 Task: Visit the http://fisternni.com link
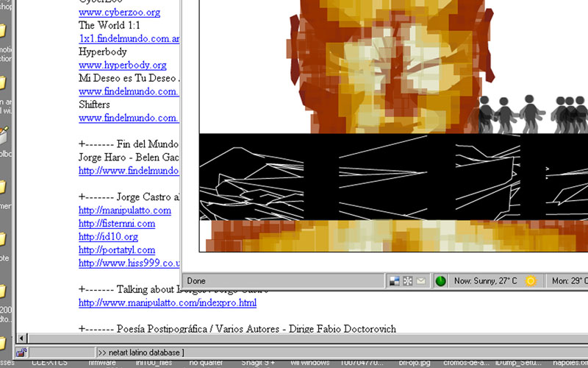click(117, 224)
